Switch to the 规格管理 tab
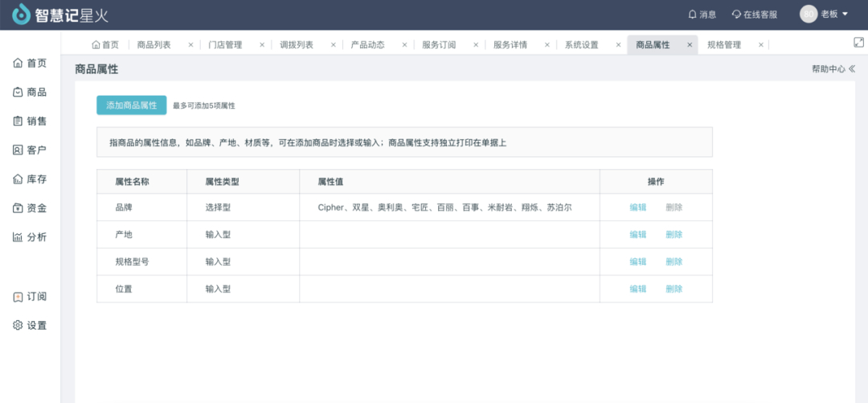This screenshot has height=403, width=868. 723,45
